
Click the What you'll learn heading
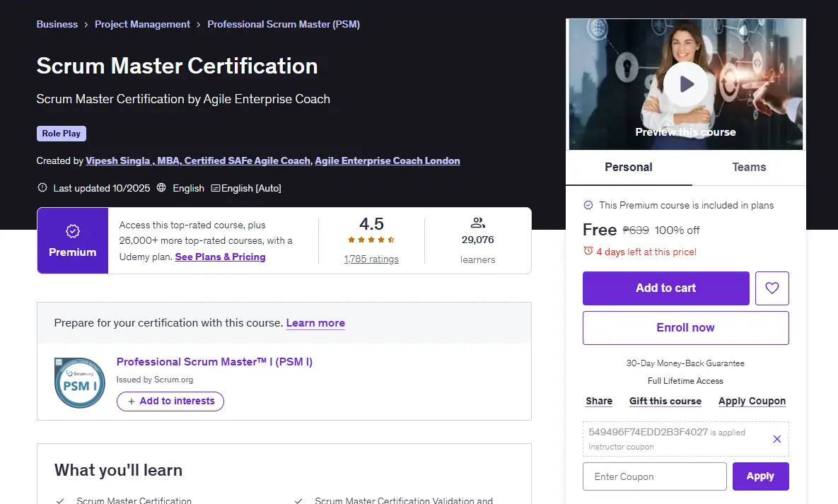118,470
